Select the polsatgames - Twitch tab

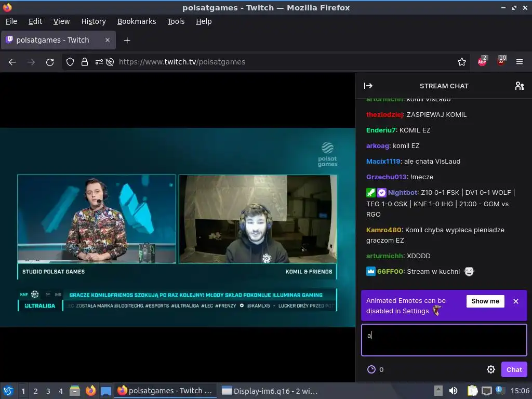tap(58, 40)
